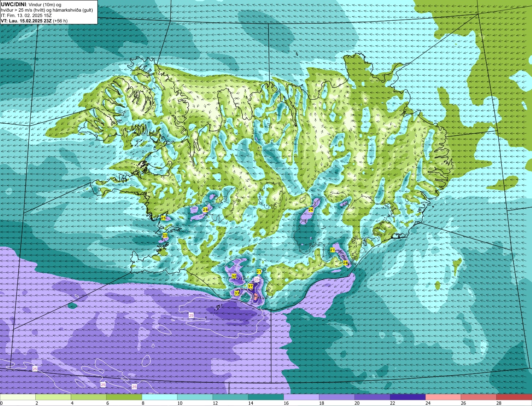Screen dimensions: 532x406
Task: Click the yellow gust label '33' on the map
Action: click(x=237, y=293)
